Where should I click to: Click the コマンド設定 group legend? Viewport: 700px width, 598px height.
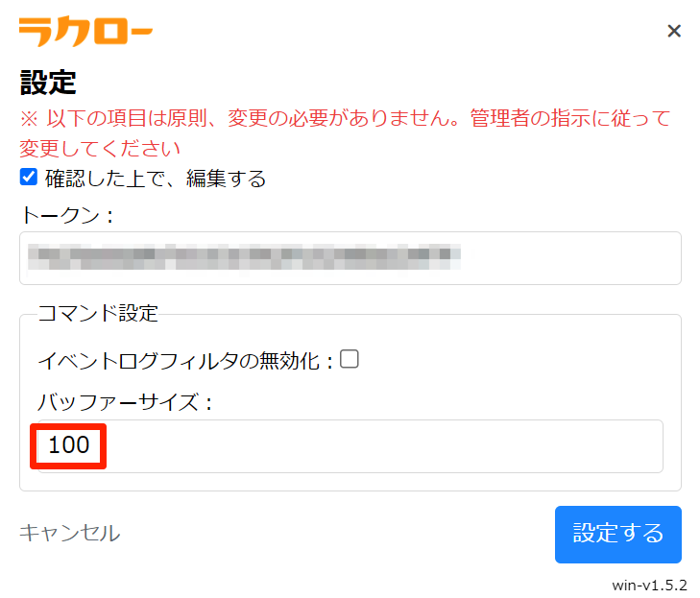point(97,313)
